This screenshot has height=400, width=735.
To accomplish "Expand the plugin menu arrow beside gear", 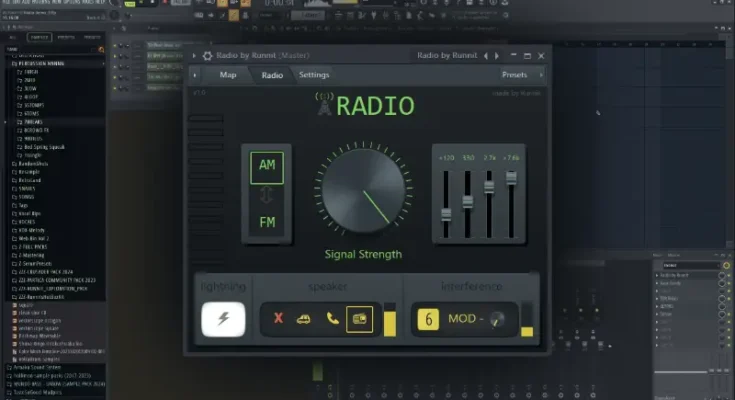I will tap(194, 56).
